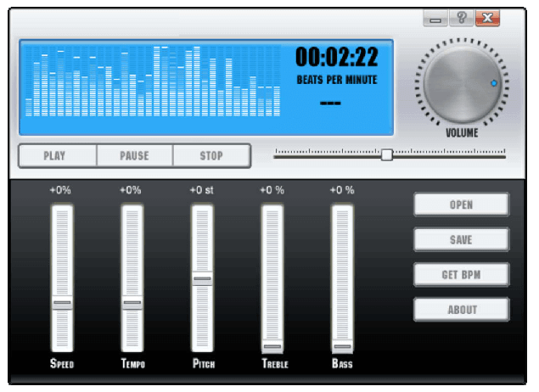This screenshot has width=539, height=392.
Task: Pause the audio playback
Action: pos(135,156)
